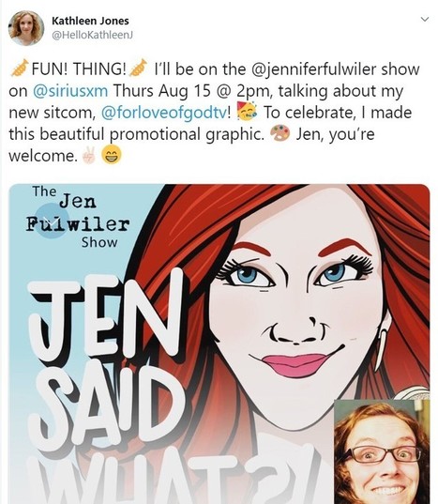
Task: Open the promotional graphic image
Action: click(x=219, y=344)
